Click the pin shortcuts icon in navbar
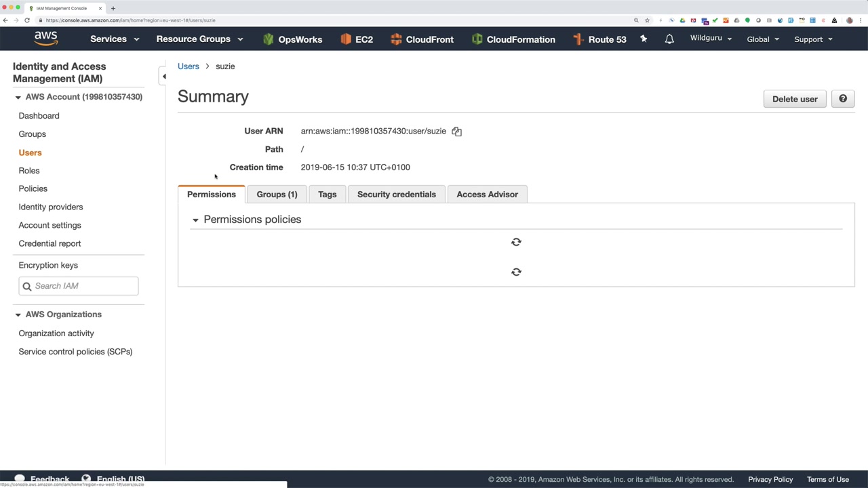 point(644,39)
